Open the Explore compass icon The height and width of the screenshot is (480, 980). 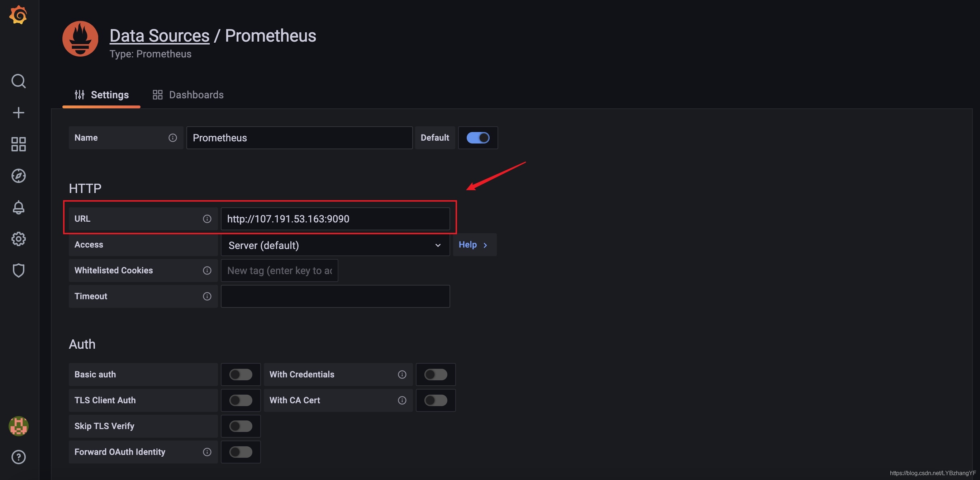(19, 176)
